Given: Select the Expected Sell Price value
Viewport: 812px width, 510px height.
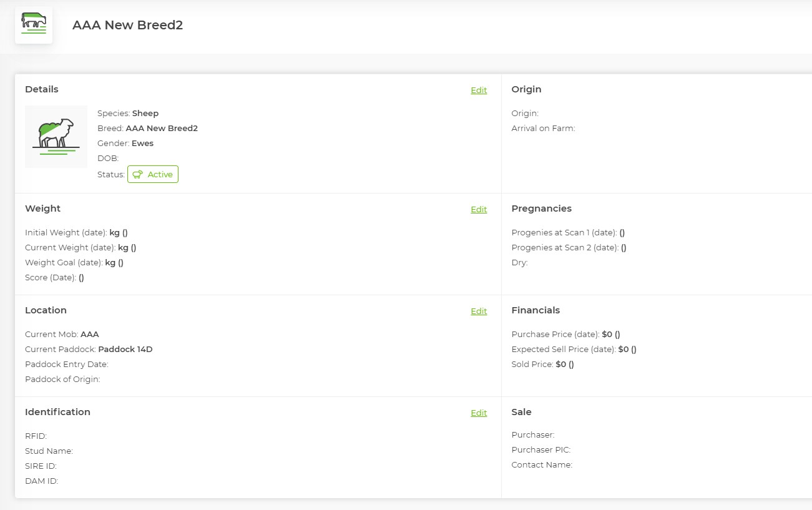Looking at the screenshot, I should coord(627,350).
